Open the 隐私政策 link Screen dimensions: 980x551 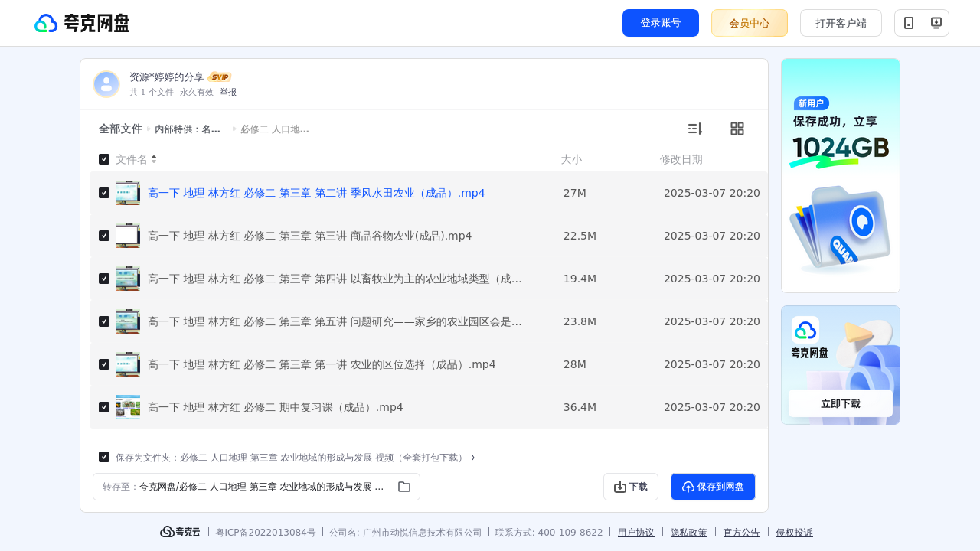click(689, 533)
